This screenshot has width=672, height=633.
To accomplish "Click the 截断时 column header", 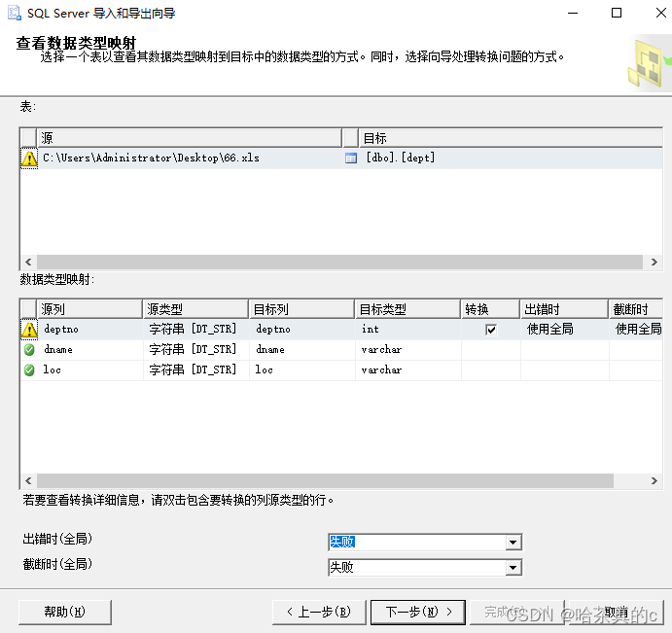I will (x=636, y=309).
